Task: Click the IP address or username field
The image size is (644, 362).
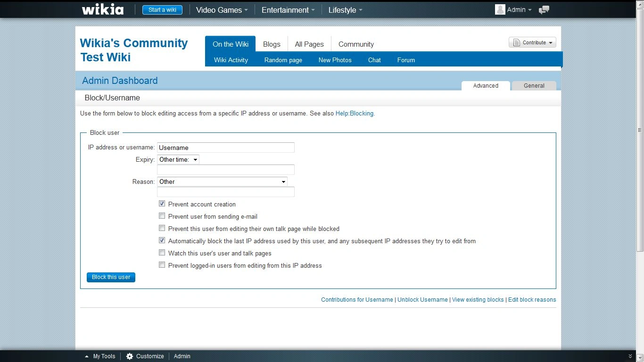Action: pyautogui.click(x=225, y=148)
